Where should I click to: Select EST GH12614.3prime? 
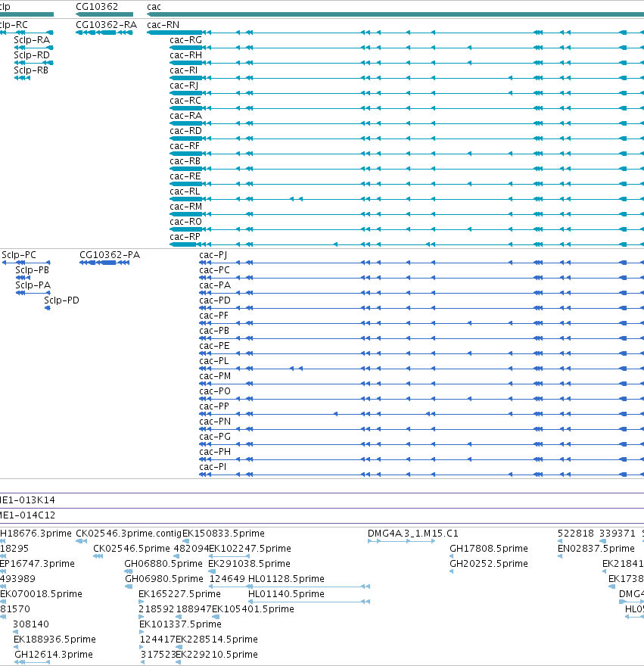[x=54, y=654]
